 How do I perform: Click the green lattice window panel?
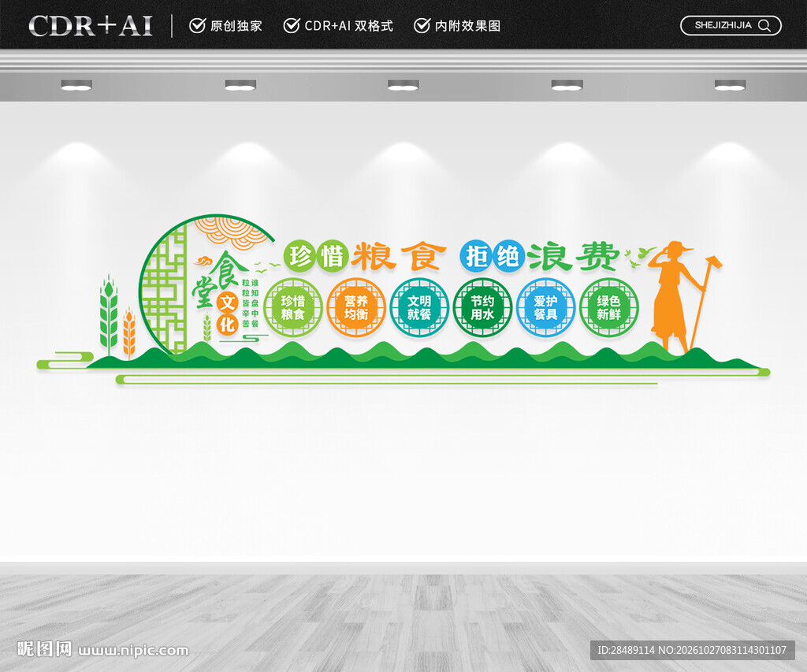(165, 291)
